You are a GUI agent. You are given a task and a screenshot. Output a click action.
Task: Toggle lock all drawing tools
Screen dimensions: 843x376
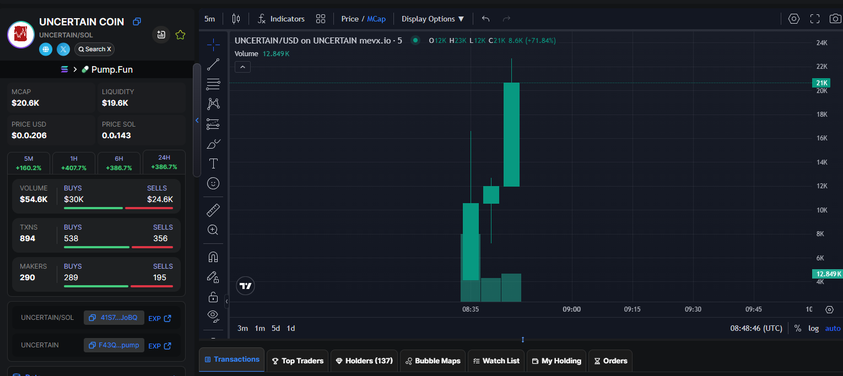213,296
